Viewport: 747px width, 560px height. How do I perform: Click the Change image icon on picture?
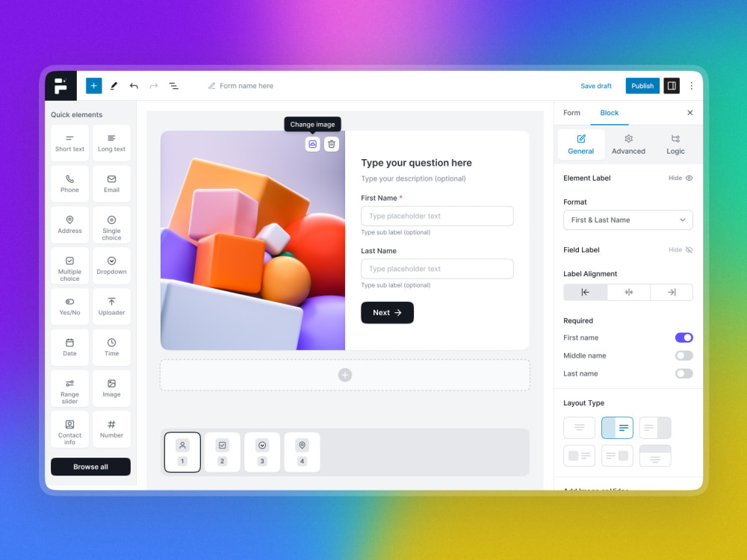pos(312,144)
